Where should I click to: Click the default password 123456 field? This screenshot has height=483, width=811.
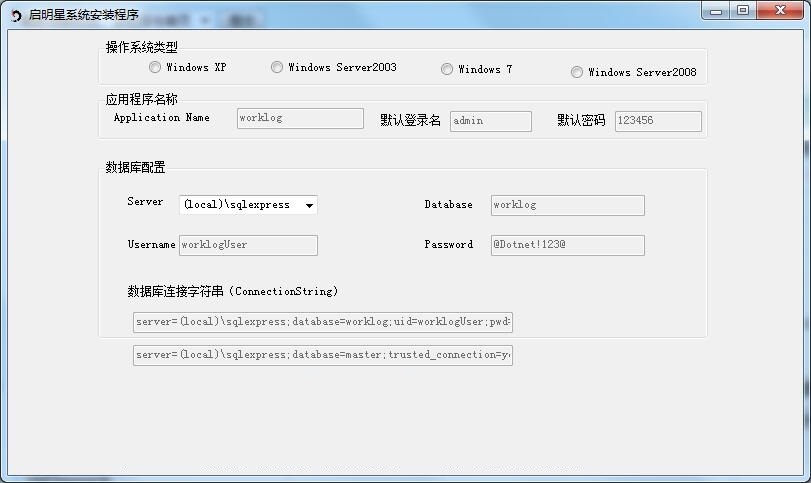pos(658,121)
